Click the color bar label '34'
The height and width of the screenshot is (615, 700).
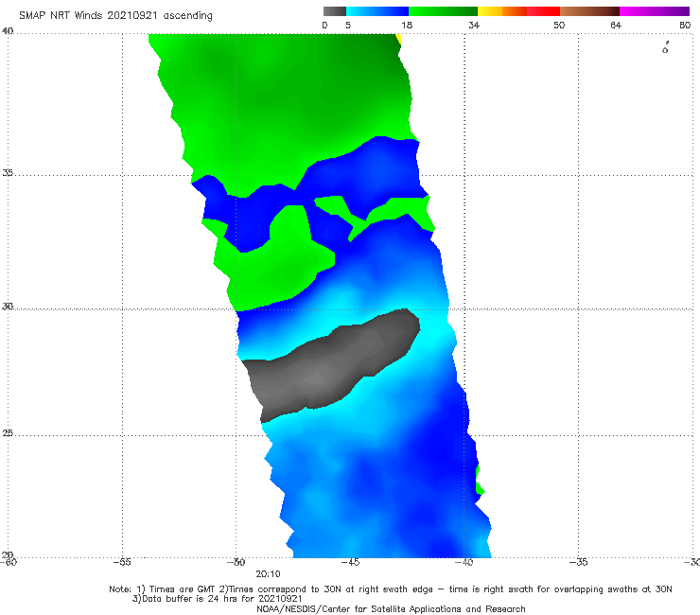coord(474,25)
